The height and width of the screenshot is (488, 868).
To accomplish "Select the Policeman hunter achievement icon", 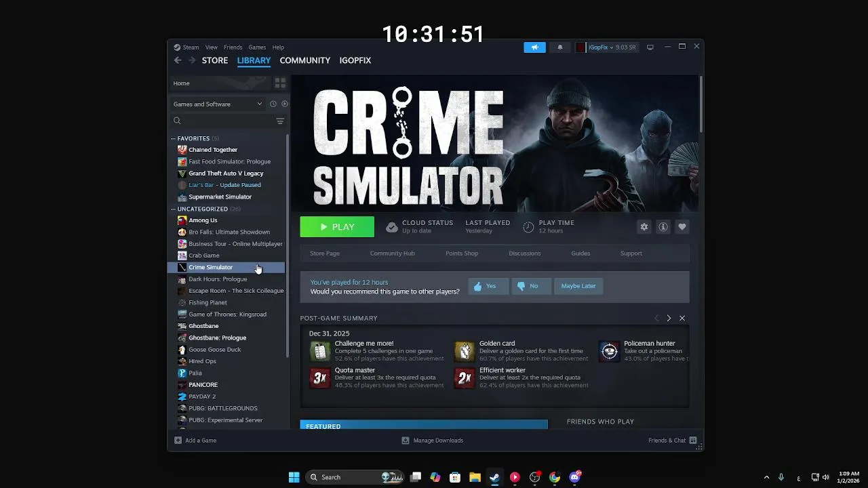I will point(610,351).
